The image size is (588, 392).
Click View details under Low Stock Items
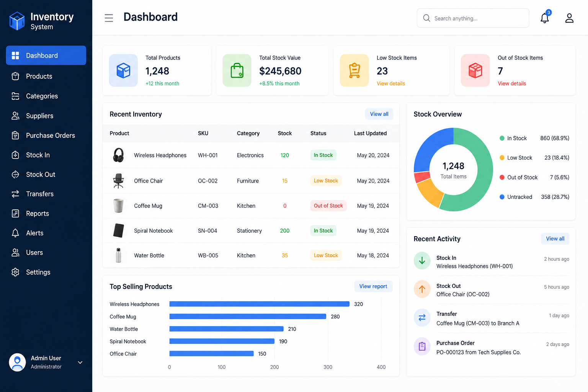point(391,83)
